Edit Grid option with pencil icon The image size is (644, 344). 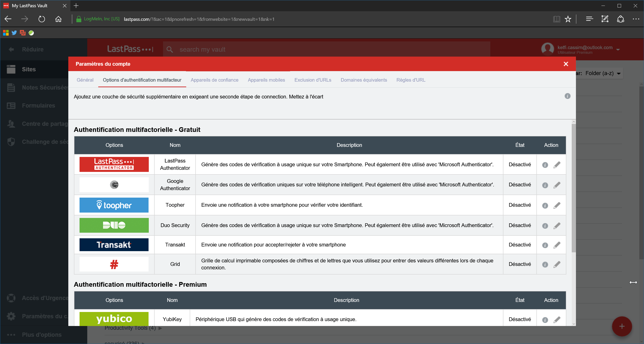tap(557, 264)
